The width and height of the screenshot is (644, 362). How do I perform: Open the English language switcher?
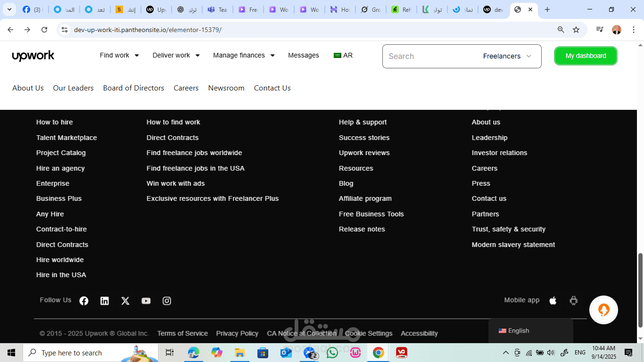click(x=531, y=331)
